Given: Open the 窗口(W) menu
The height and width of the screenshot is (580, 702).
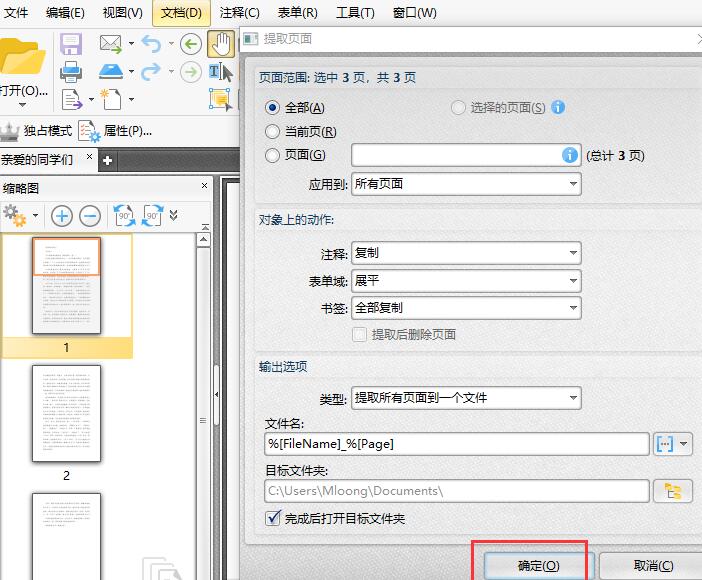Looking at the screenshot, I should pyautogui.click(x=415, y=13).
